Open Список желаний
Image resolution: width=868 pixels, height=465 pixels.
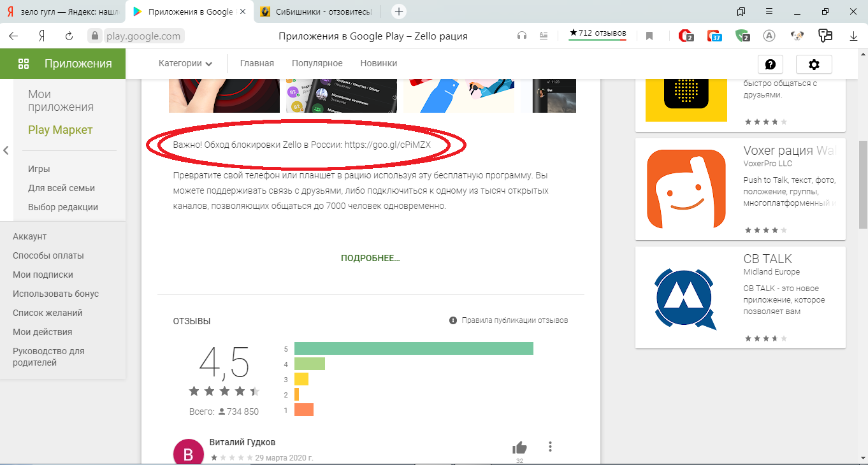[48, 313]
